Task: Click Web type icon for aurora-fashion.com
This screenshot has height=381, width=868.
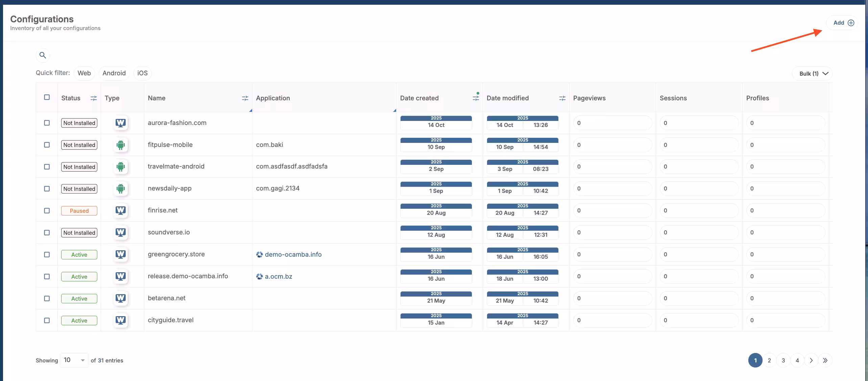Action: 120,123
